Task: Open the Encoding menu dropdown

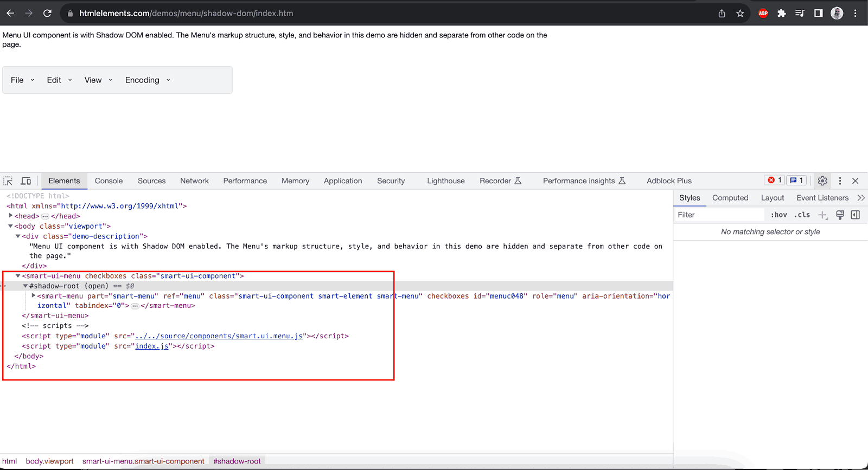Action: 148,80
